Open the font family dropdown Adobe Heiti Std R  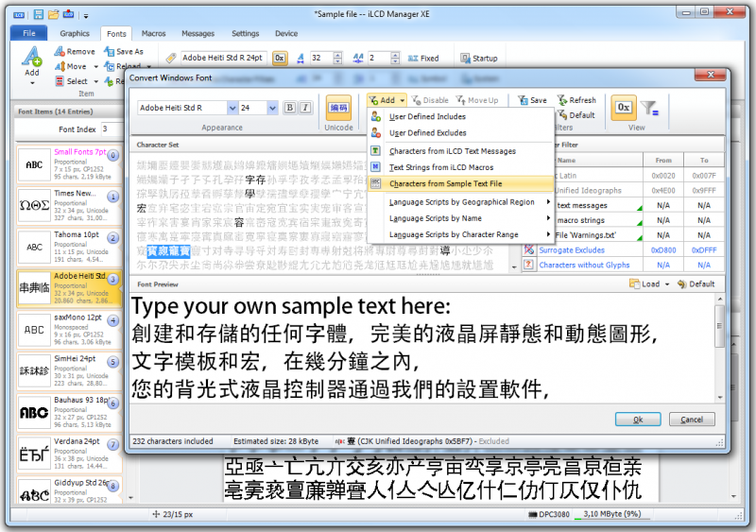(x=232, y=108)
